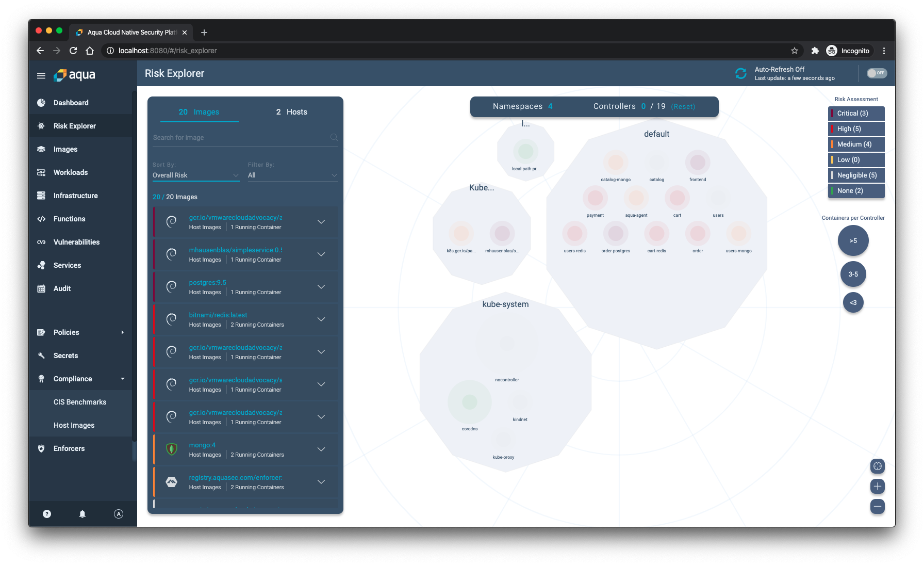924x565 pixels.
Task: Open Vulnerabilities in the sidebar menu
Action: click(x=77, y=242)
